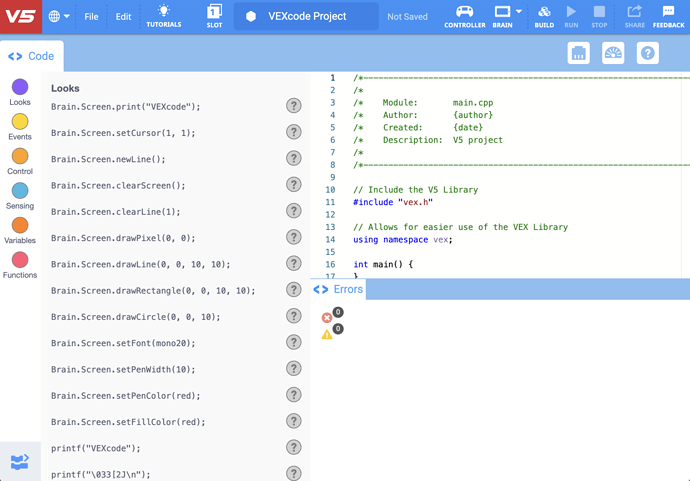Screen dimensions: 690x481
Task: Select the Slot 1 icon
Action: [214, 16]
